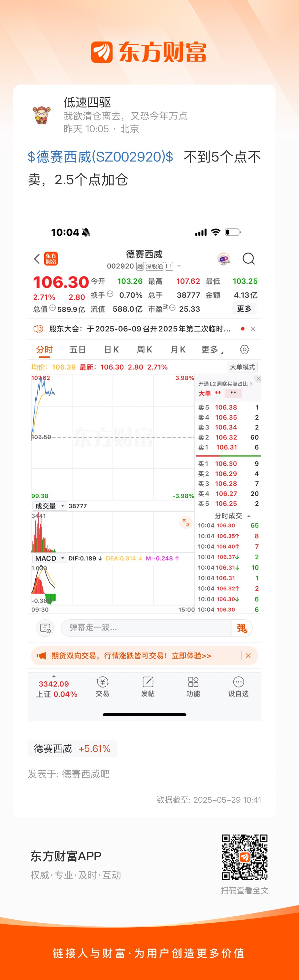The width and height of the screenshot is (299, 980).
Task: Send danmaku with the 弹 icon
Action: pos(242,628)
